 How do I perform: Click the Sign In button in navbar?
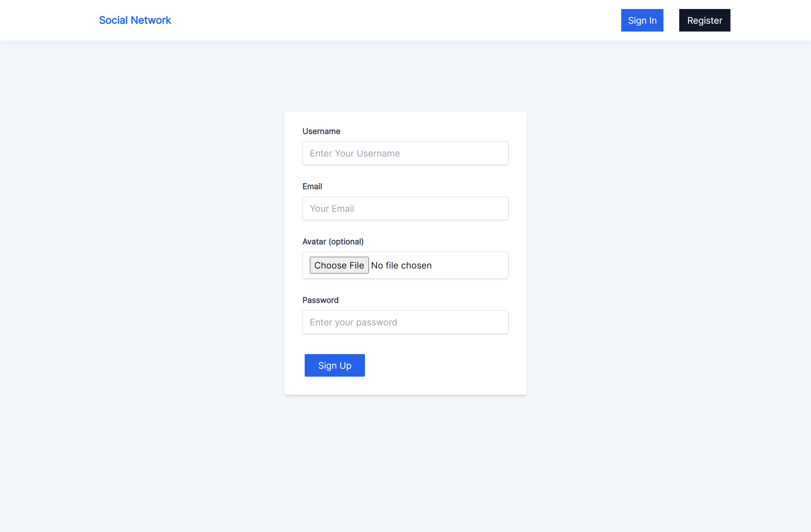pyautogui.click(x=642, y=20)
